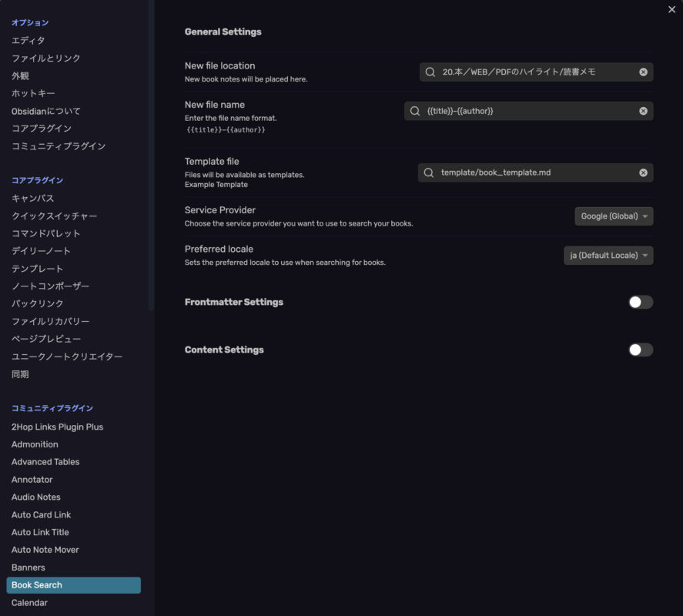Select ホットキー in the sidebar
This screenshot has height=616, width=683.
(x=33, y=93)
